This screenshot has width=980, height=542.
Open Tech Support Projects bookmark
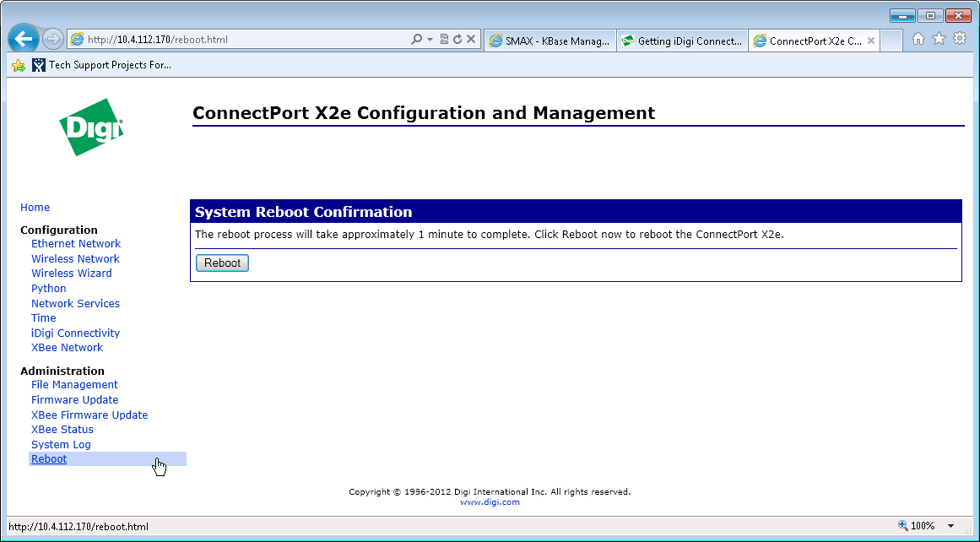(101, 65)
